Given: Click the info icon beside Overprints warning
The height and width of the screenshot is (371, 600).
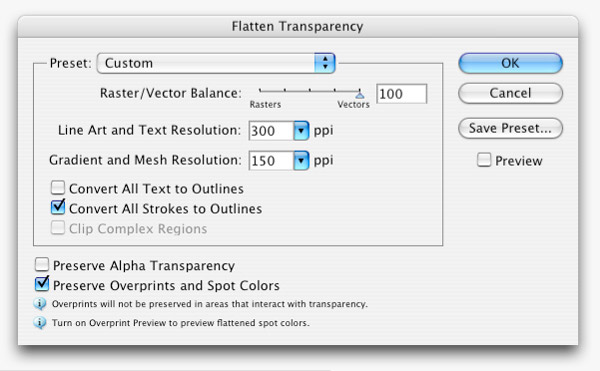Looking at the screenshot, I should point(40,304).
